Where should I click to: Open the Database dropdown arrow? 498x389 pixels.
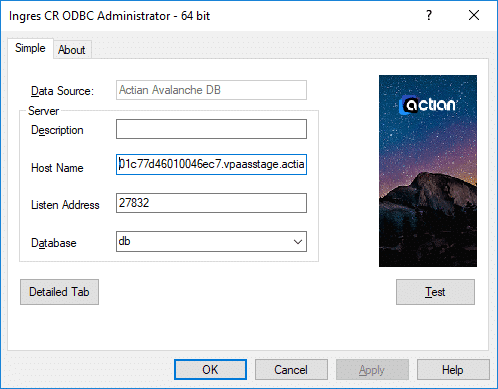(298, 242)
